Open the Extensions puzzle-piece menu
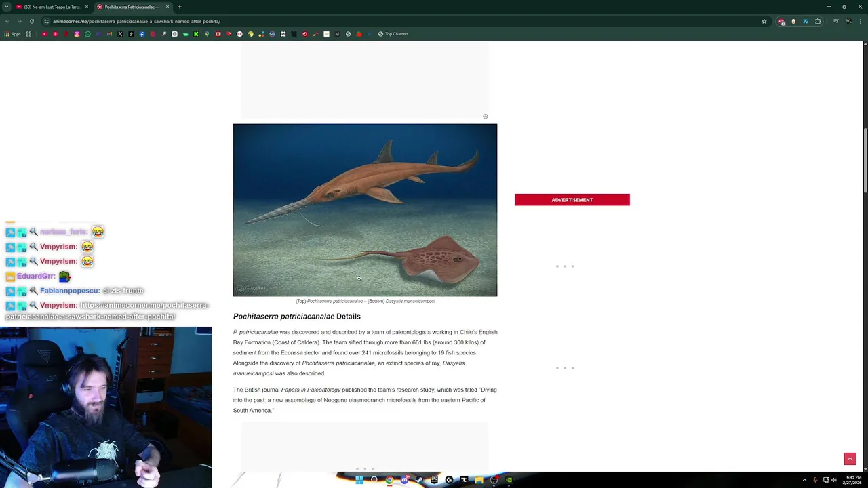This screenshot has width=868, height=488. (818, 21)
